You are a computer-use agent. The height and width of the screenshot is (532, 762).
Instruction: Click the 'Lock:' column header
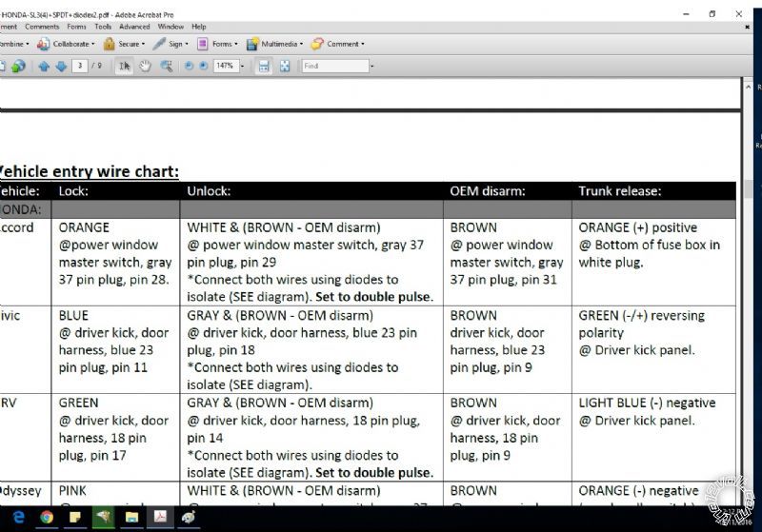[x=73, y=191]
